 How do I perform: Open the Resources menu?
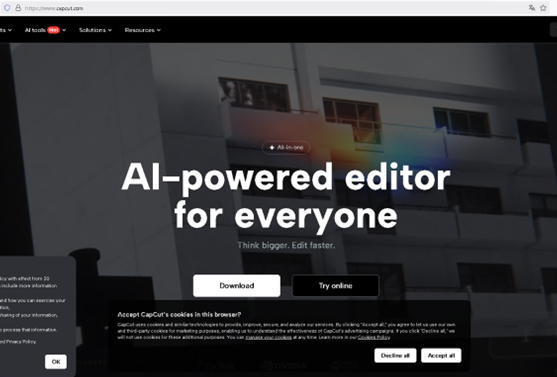click(x=142, y=30)
